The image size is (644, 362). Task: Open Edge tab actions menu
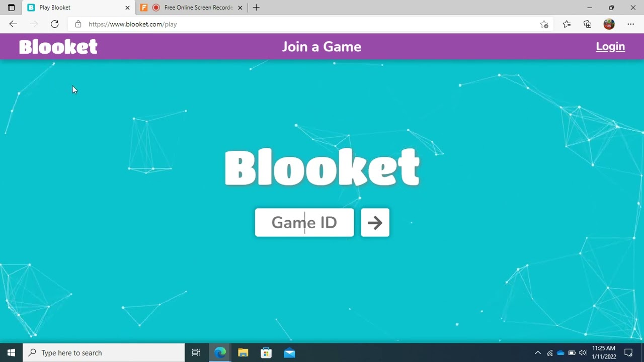coord(11,8)
